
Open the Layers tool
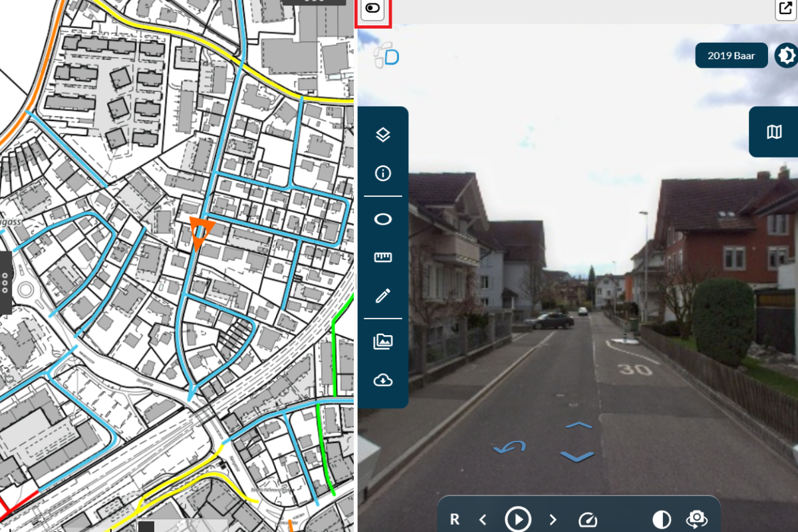click(x=383, y=134)
